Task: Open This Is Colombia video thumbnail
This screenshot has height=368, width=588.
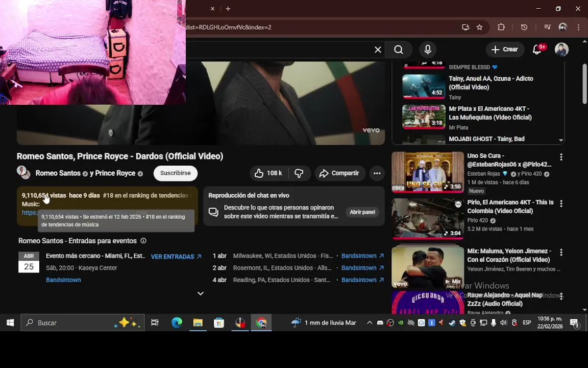Action: point(428,219)
